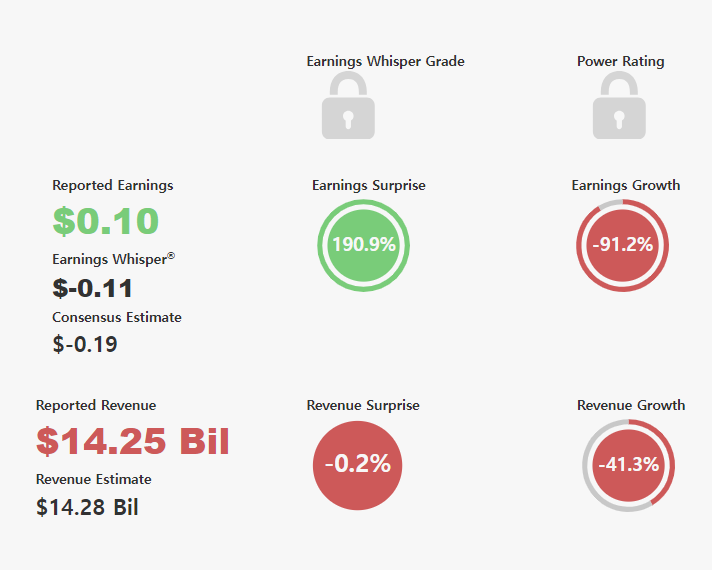Click the red $14.25 Bil reported revenue

click(133, 441)
